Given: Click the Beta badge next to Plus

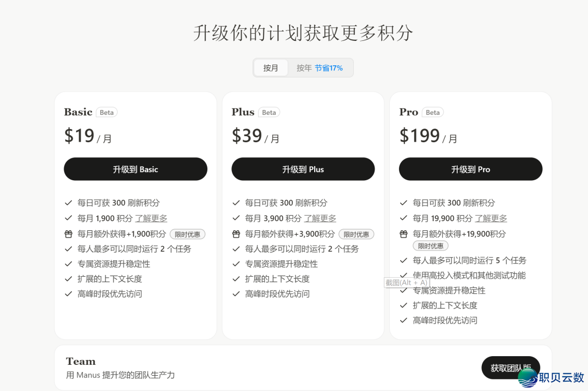Looking at the screenshot, I should (269, 113).
